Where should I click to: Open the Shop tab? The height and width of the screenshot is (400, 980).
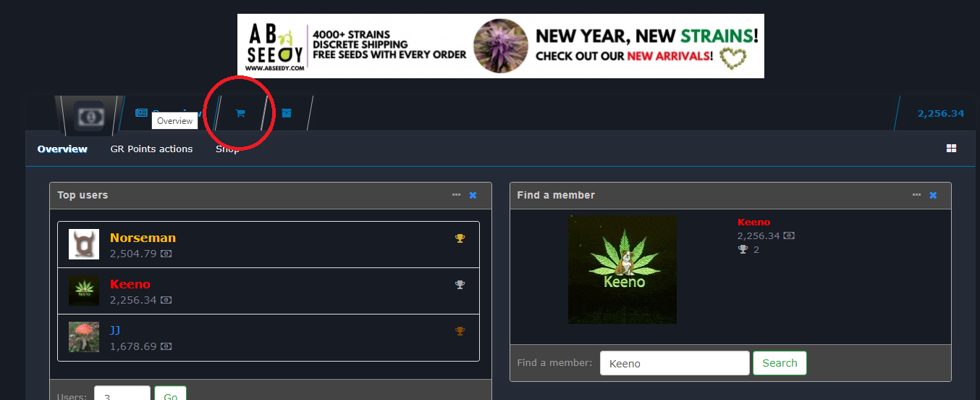coord(227,149)
